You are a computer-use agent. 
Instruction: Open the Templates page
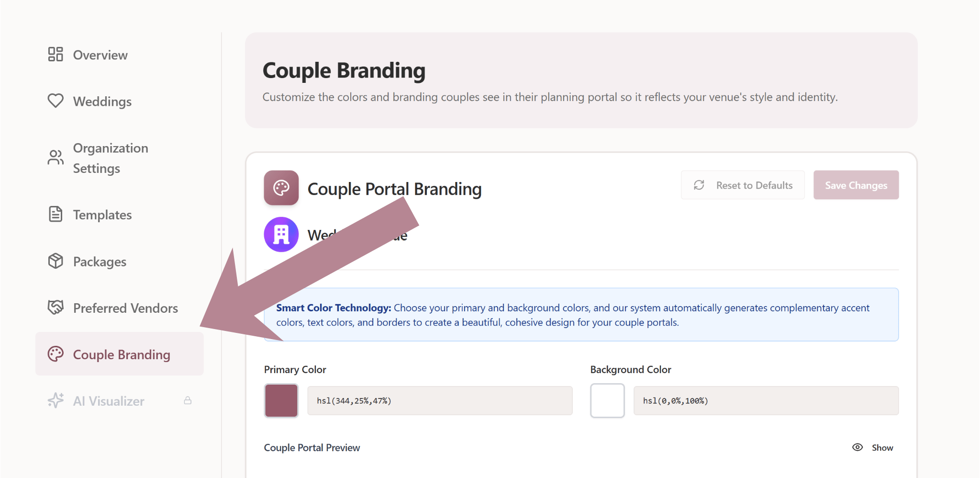tap(102, 215)
